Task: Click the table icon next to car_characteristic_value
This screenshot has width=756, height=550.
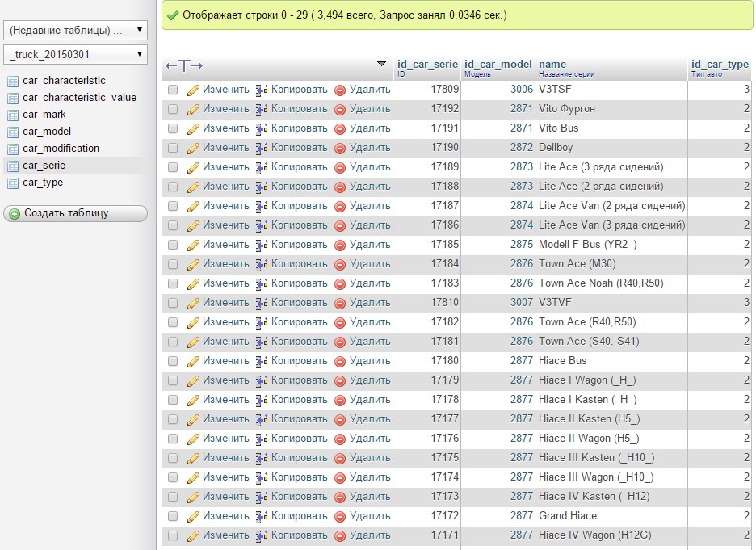Action: point(13,99)
